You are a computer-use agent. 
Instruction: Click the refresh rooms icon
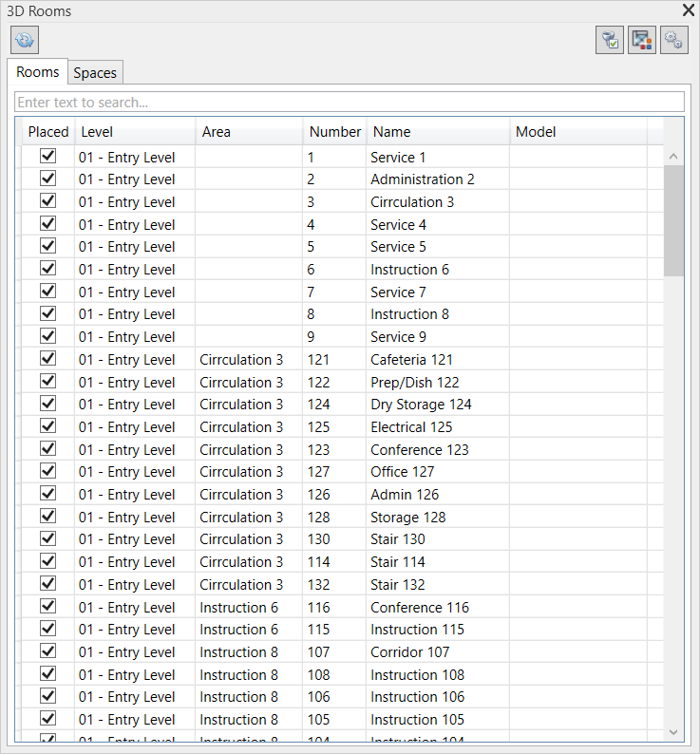[x=25, y=40]
